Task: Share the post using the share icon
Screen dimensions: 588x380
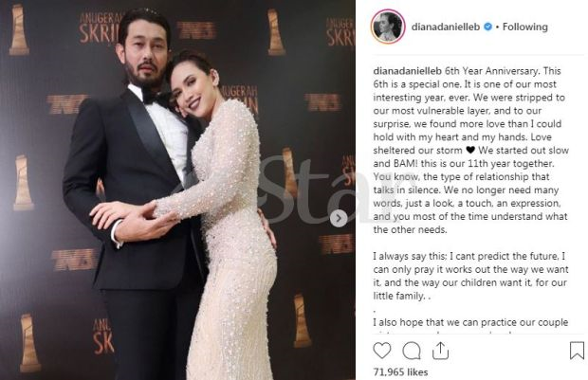Action: [440, 351]
